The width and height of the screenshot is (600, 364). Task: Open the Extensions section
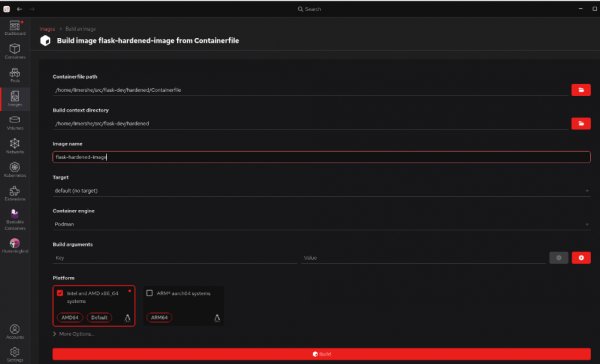[15, 193]
